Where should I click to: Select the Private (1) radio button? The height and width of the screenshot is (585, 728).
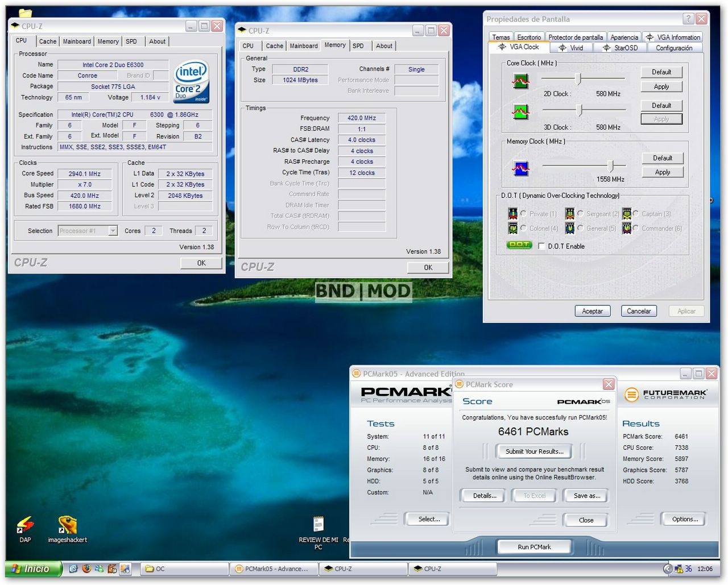click(523, 214)
